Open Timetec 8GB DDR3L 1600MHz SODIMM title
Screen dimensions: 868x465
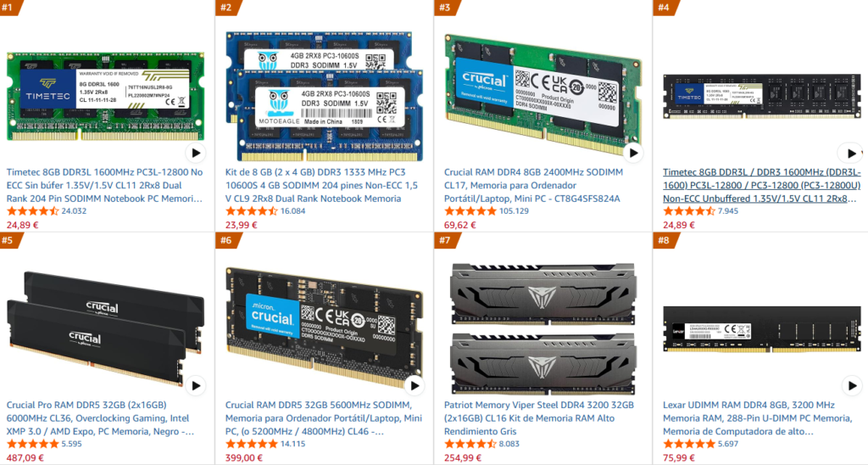(x=104, y=185)
